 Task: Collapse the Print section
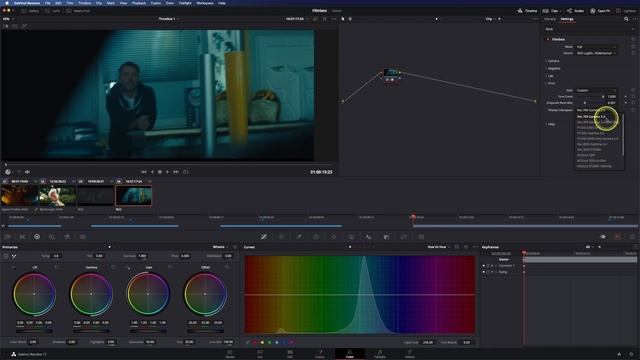[x=551, y=83]
